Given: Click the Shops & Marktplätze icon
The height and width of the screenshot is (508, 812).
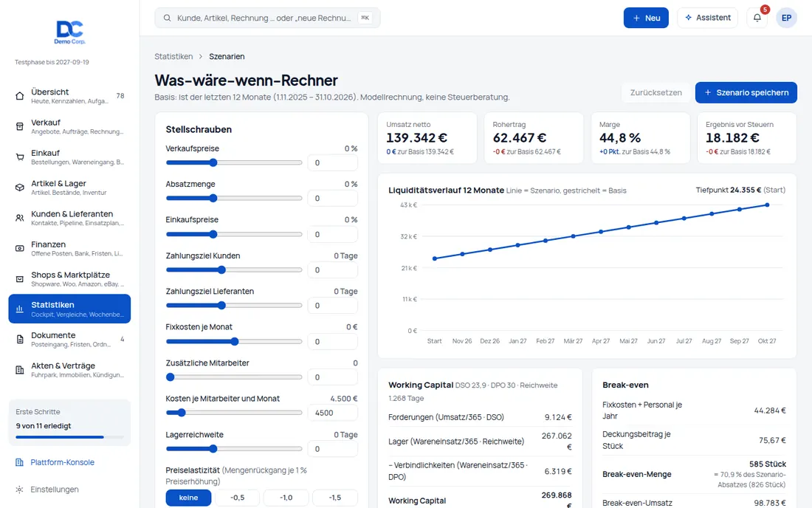Looking at the screenshot, I should [20, 279].
